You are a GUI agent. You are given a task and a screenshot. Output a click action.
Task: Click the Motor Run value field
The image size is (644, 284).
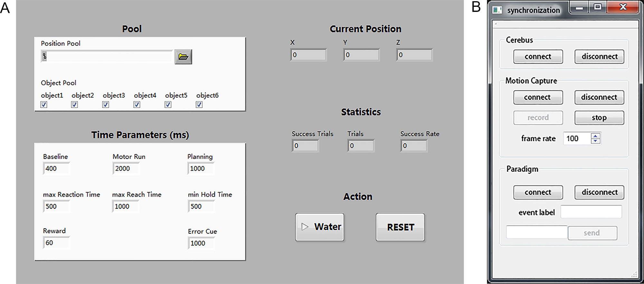click(x=126, y=168)
